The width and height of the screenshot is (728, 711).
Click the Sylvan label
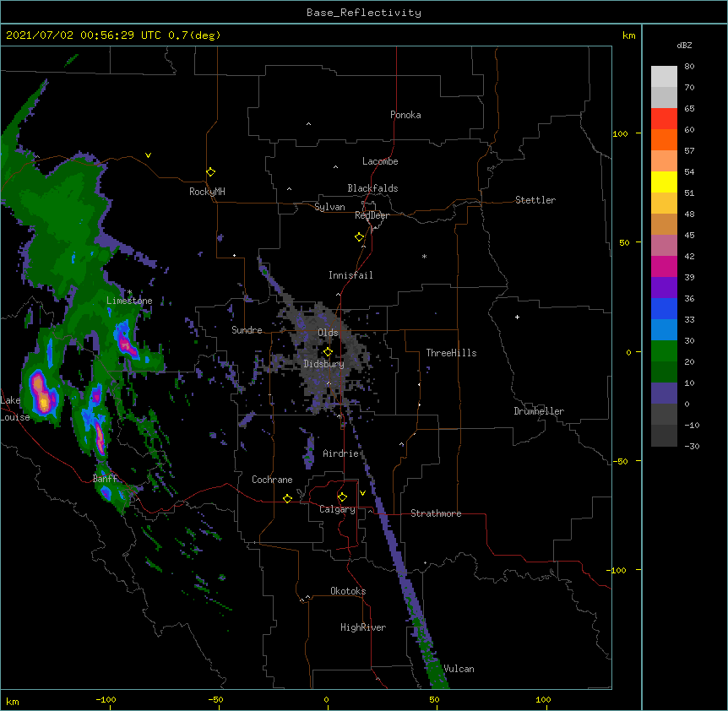click(x=329, y=207)
